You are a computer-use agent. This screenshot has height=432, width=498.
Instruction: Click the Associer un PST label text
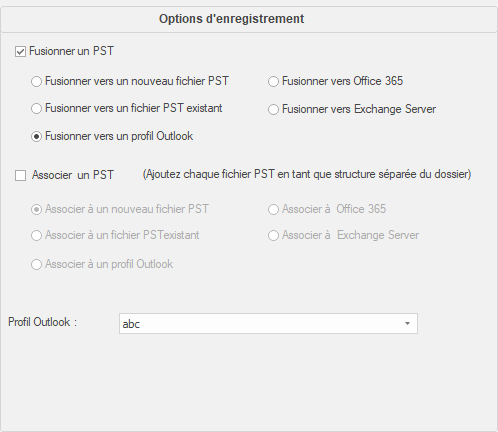pyautogui.click(x=73, y=175)
